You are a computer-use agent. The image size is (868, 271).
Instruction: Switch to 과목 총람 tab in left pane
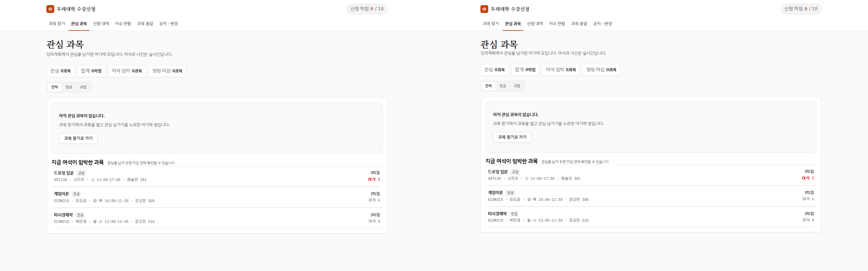point(145,23)
